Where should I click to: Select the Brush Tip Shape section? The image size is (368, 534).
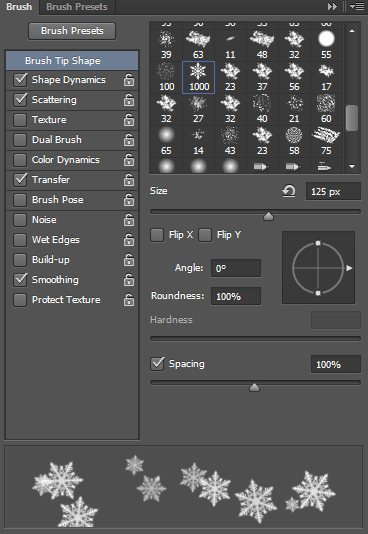click(72, 61)
